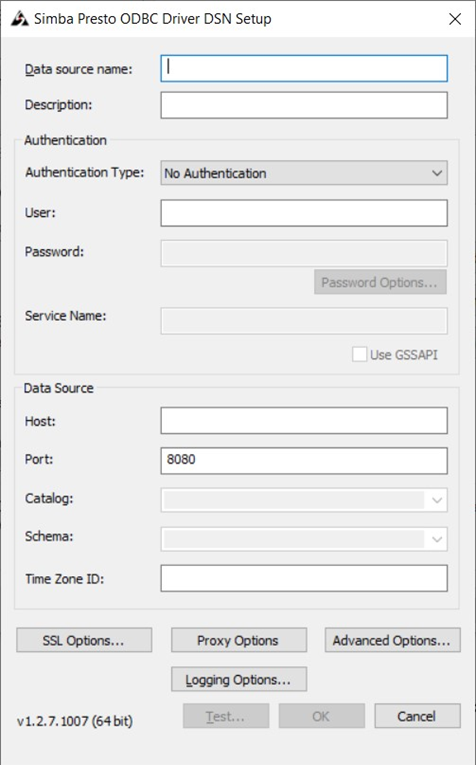Click the Port field showing 8080

point(304,461)
